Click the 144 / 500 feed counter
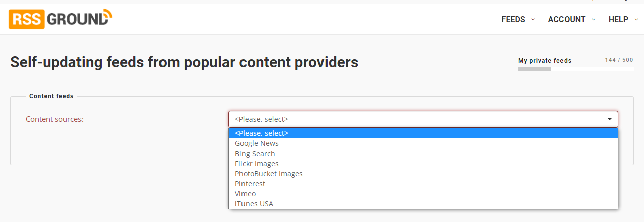644x222 pixels. [619, 60]
